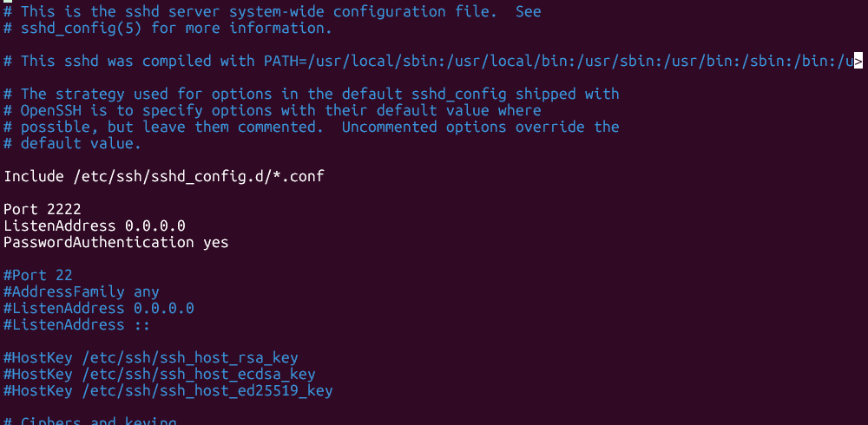
Task: Click the #HostKey ssh_host_ed25519_key line
Action: tap(168, 391)
